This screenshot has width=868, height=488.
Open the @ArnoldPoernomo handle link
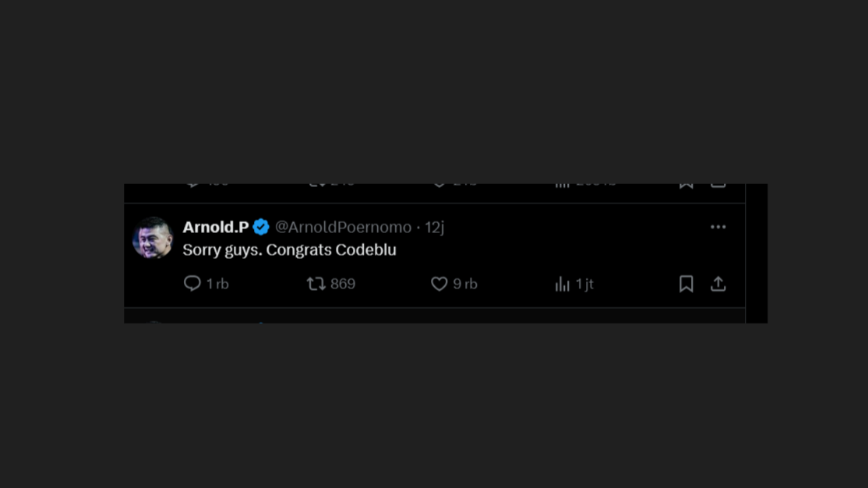tap(343, 227)
